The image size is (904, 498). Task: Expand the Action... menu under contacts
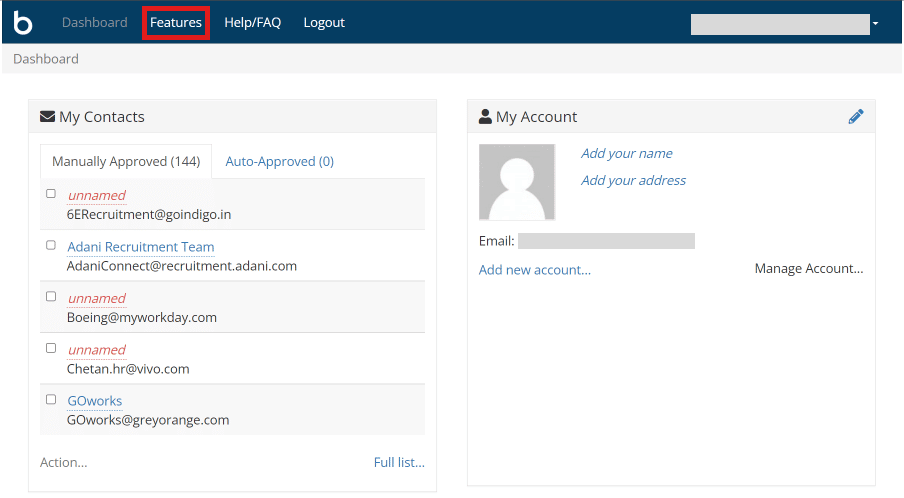click(63, 462)
